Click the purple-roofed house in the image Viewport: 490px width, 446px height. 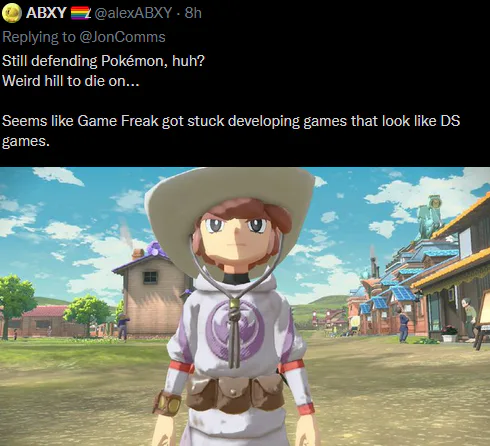(x=152, y=288)
